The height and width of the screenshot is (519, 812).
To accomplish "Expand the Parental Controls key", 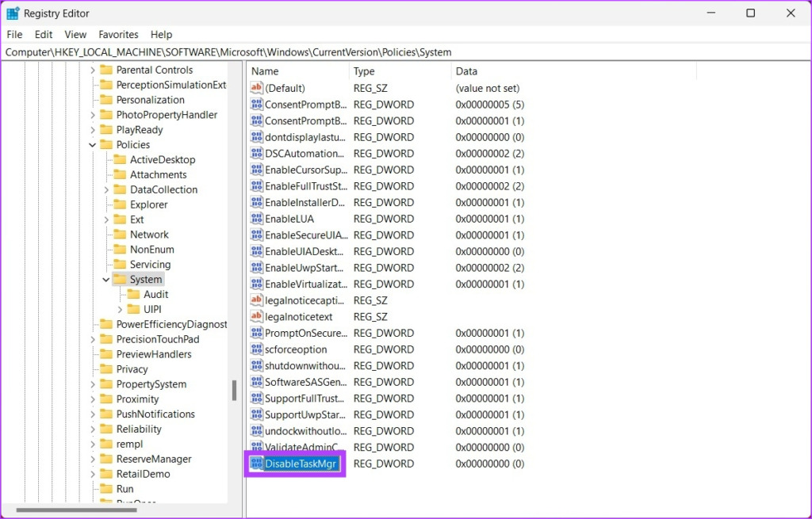I will [93, 70].
